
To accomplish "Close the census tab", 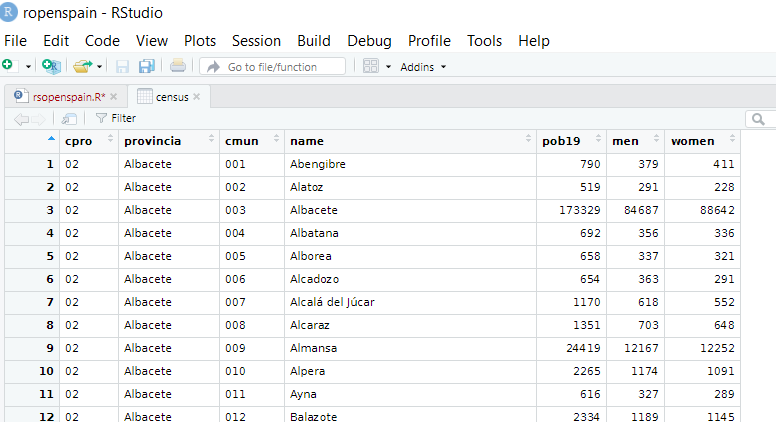I will tap(197, 97).
